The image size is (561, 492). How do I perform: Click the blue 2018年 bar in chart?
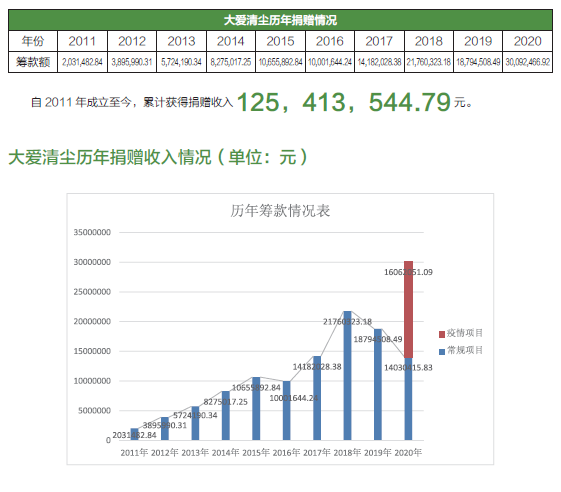(347, 376)
